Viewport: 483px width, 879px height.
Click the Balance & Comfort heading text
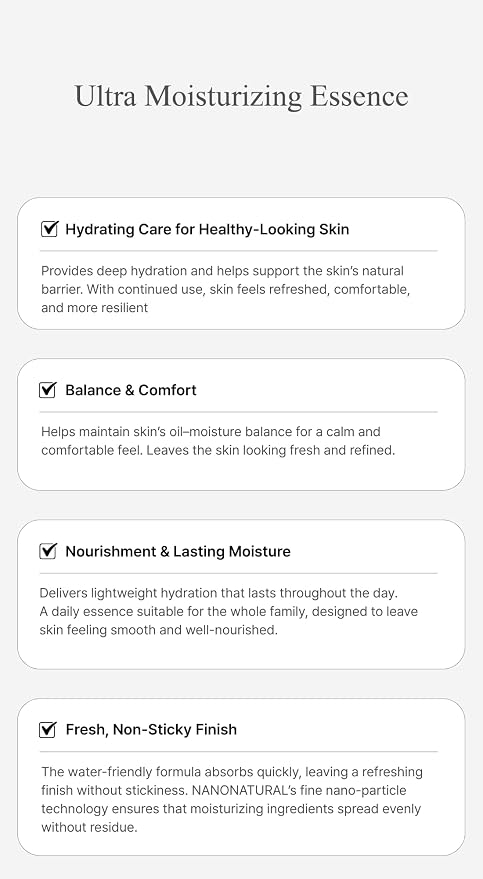point(131,390)
